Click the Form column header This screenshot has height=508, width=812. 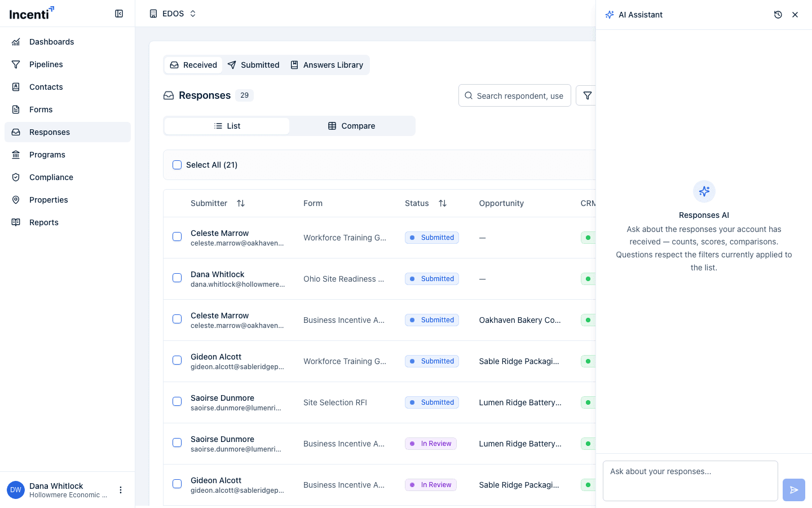[x=313, y=203]
